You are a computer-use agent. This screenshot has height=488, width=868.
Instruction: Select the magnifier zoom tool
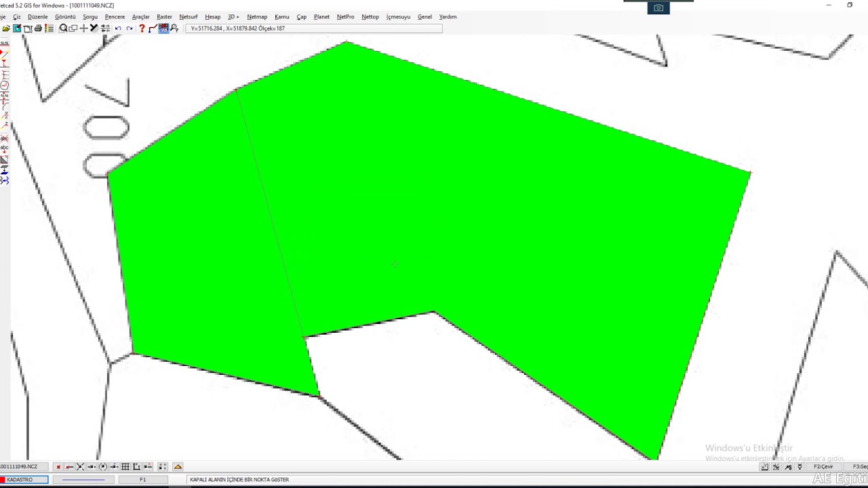pos(63,28)
